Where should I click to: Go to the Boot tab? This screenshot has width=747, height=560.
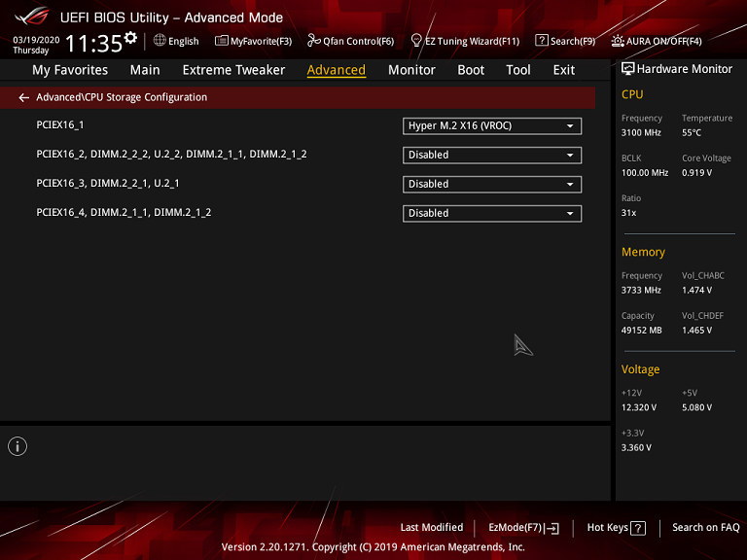pyautogui.click(x=471, y=70)
